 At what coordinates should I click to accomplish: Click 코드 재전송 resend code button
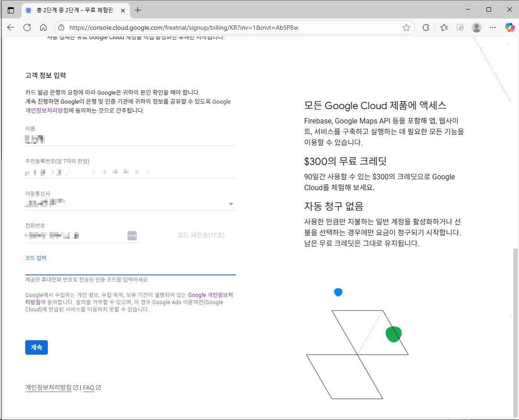click(x=201, y=235)
